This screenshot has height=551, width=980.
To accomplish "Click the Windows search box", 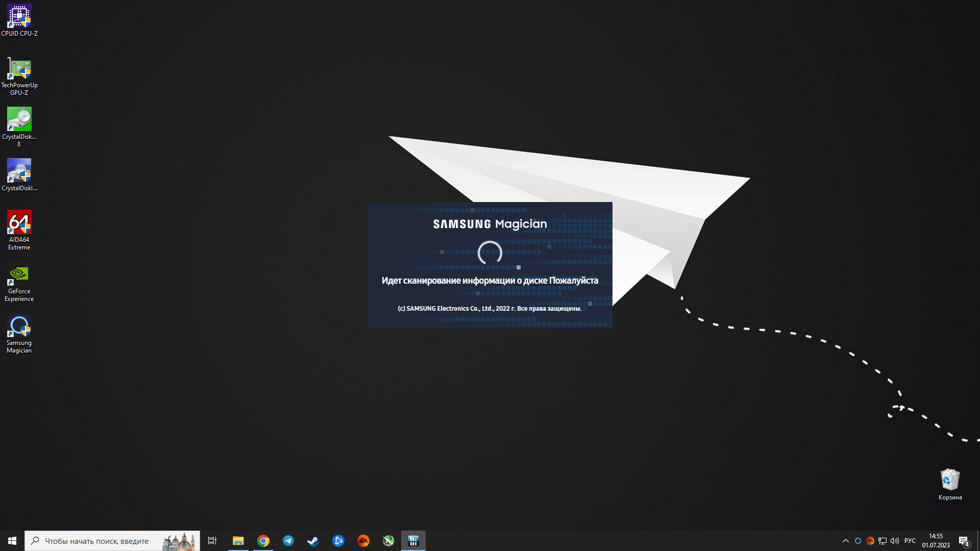I will click(x=102, y=541).
